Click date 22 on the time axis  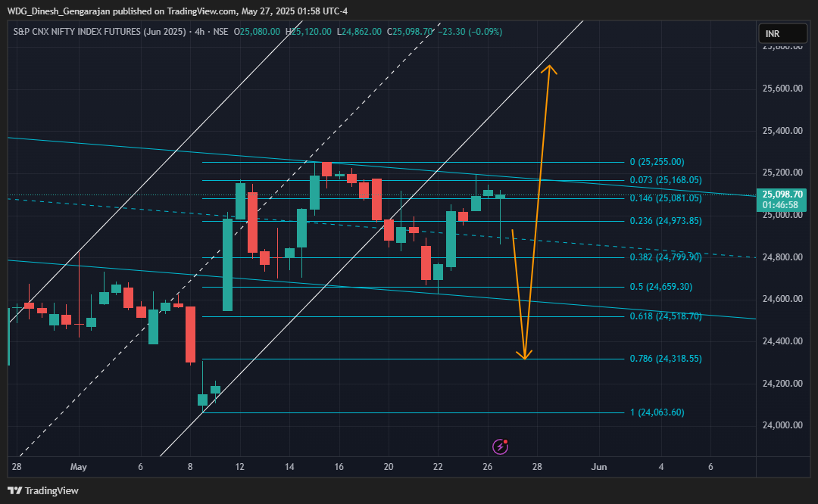[x=438, y=467]
